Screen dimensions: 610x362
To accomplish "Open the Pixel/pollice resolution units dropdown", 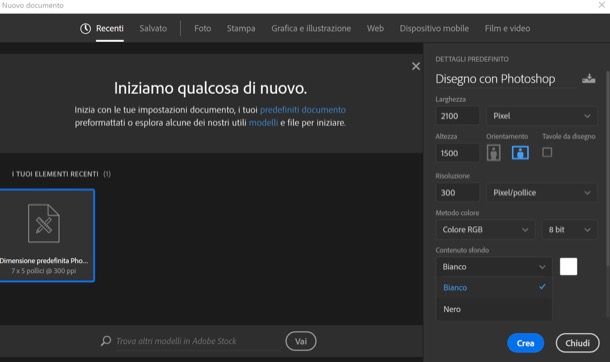I will tap(541, 192).
